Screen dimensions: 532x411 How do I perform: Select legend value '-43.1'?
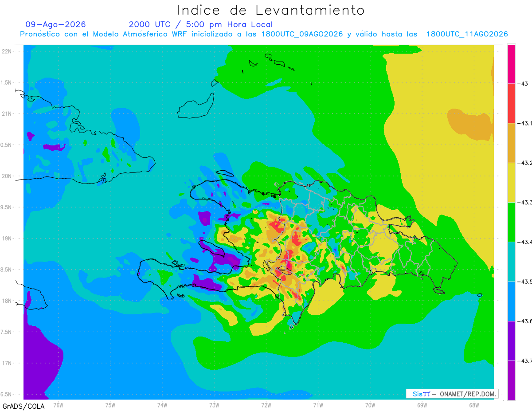tap(525, 123)
